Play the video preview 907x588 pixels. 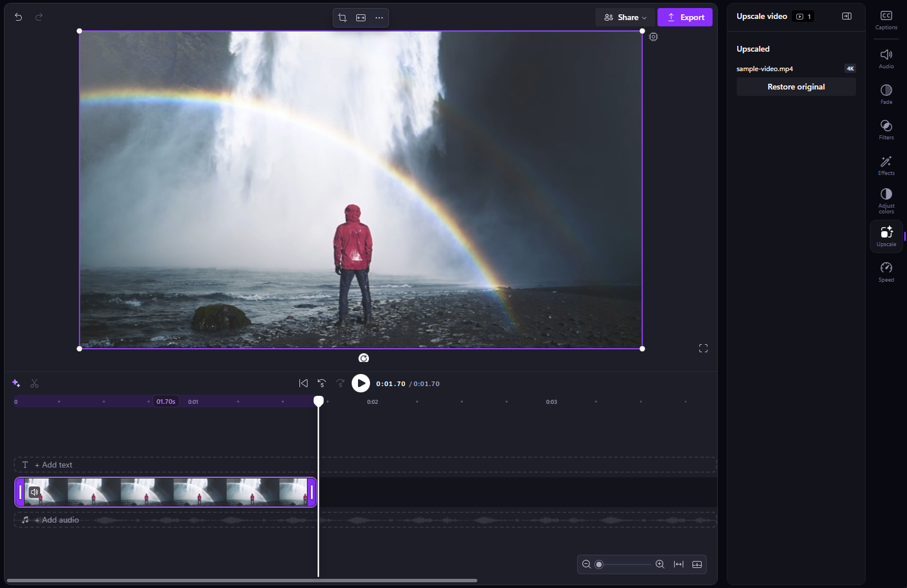(x=361, y=383)
